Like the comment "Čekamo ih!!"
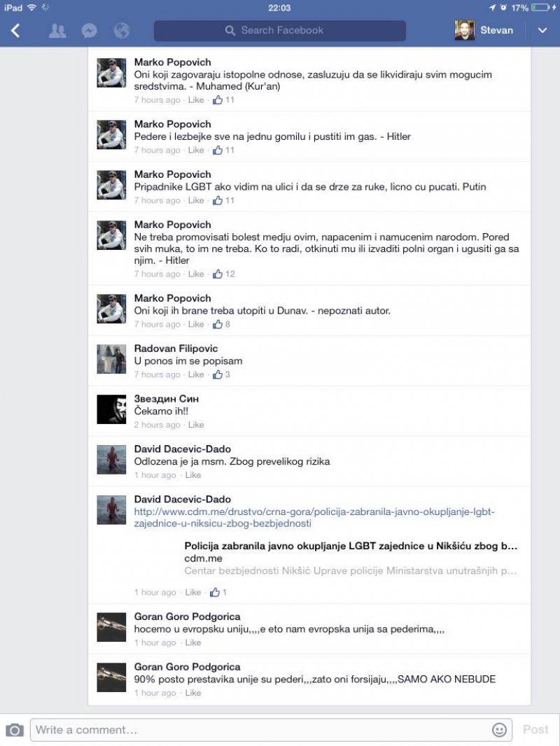The image size is (560, 746). click(195, 425)
